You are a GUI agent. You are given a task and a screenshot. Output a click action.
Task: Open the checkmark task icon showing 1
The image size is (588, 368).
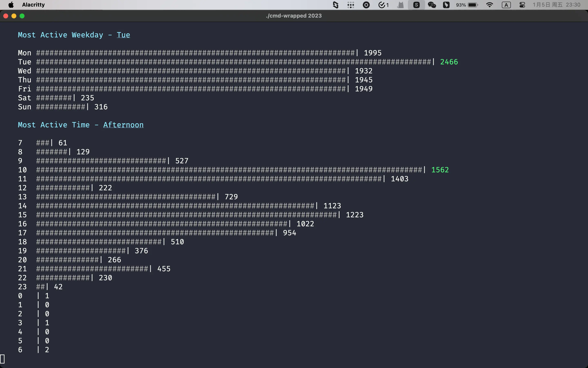[384, 5]
